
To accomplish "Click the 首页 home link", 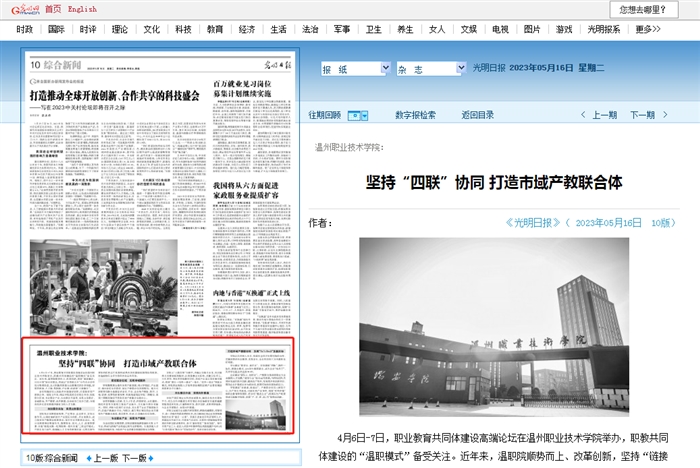I will pyautogui.click(x=53, y=8).
